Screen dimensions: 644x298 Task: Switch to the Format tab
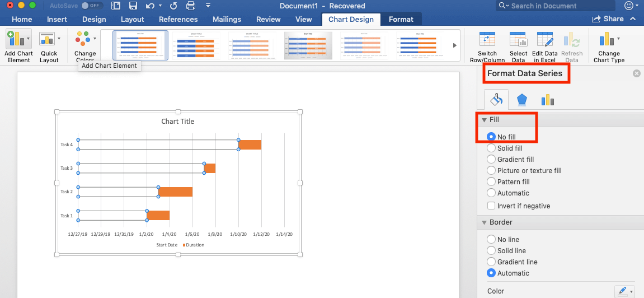point(401,19)
